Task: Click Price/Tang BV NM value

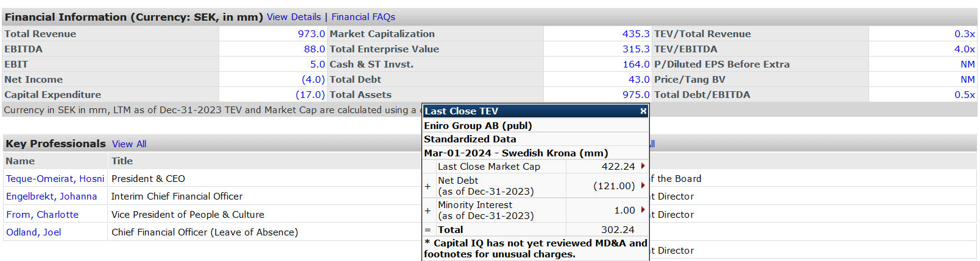Action: tap(968, 80)
